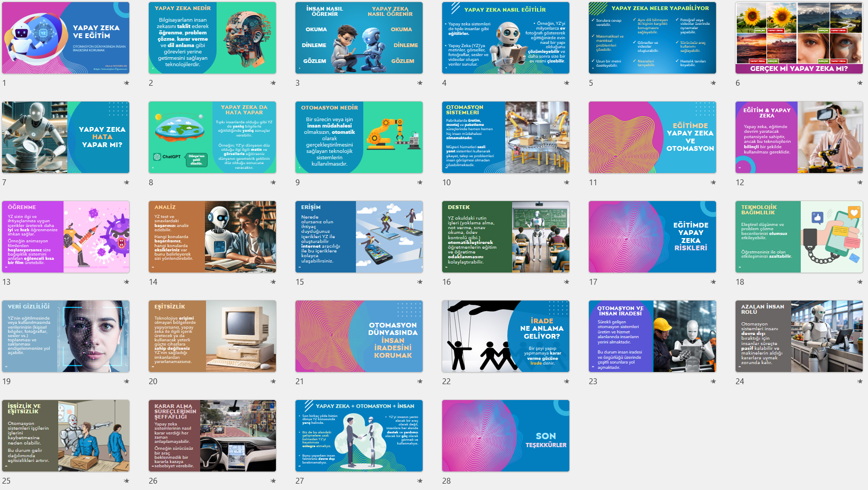Image resolution: width=868 pixels, height=490 pixels.
Task: Click the star icon beneath slide 12
Action: pyautogui.click(x=860, y=183)
